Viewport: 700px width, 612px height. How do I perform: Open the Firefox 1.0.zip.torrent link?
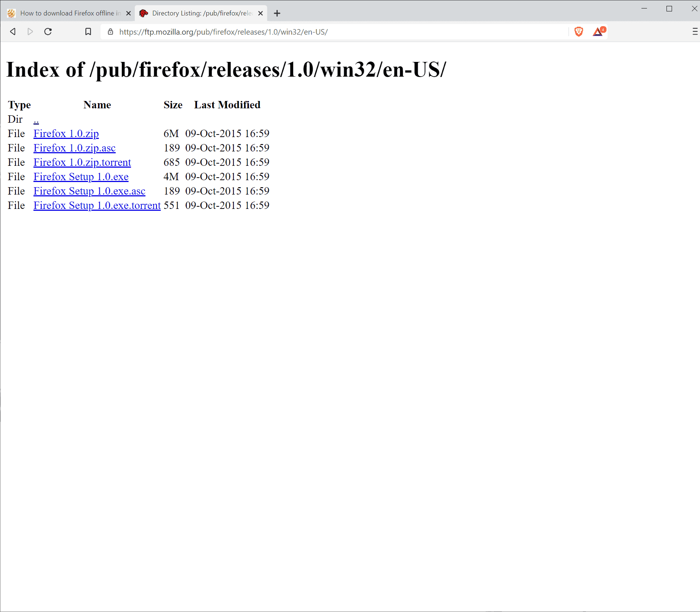point(82,162)
